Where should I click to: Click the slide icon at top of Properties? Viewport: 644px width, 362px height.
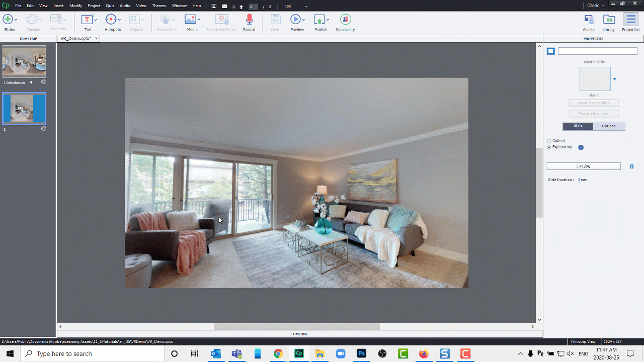(x=551, y=51)
